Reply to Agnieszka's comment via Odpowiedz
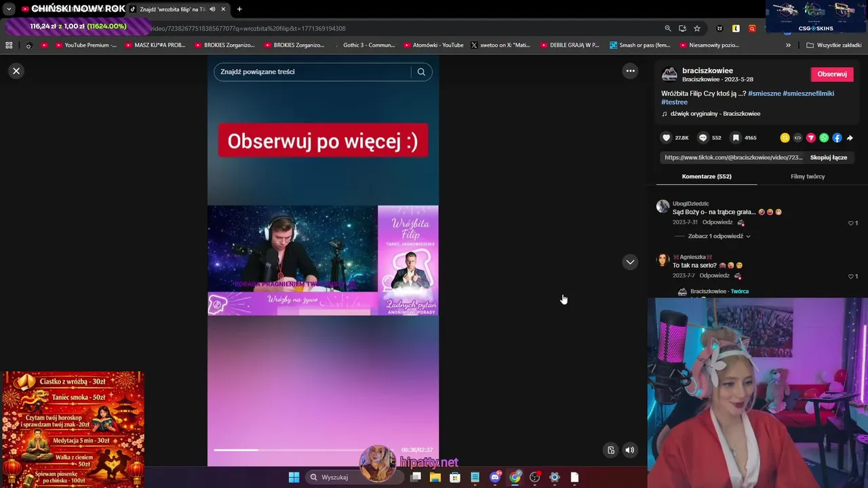This screenshot has width=868, height=488. (x=715, y=276)
